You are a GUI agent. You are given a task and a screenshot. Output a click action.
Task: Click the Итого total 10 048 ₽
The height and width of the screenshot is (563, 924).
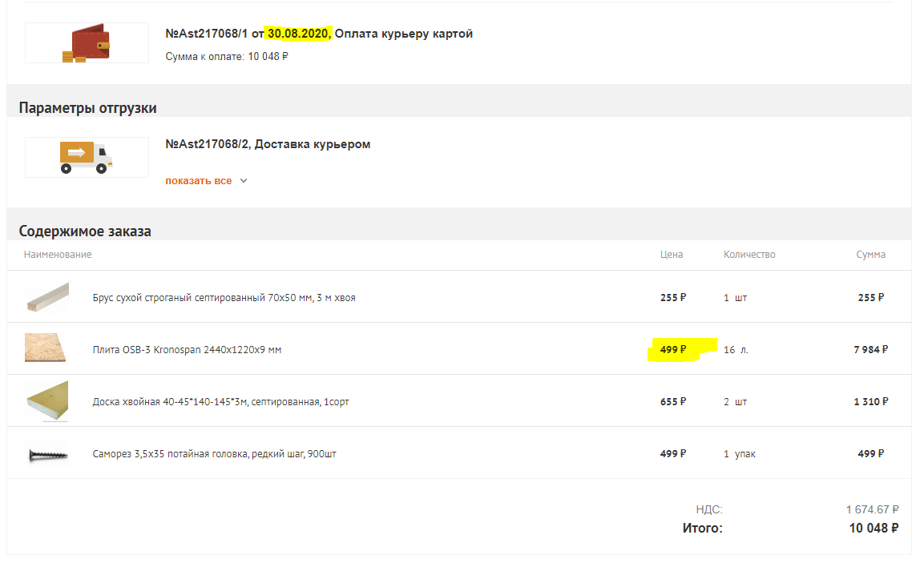click(874, 529)
